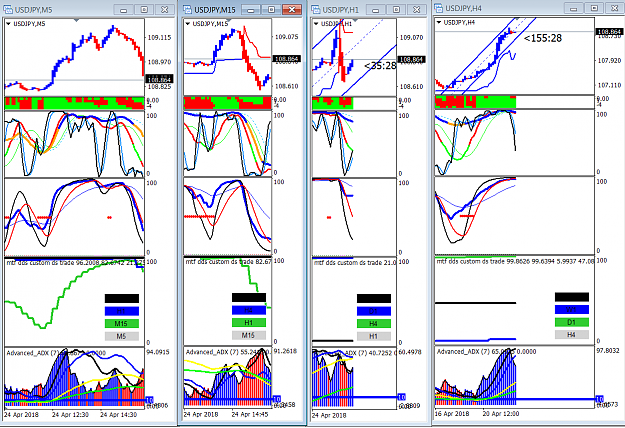Screen dimensions: 625x428
Task: Click the 24 Apr 14:45 time label
Action: pos(250,414)
